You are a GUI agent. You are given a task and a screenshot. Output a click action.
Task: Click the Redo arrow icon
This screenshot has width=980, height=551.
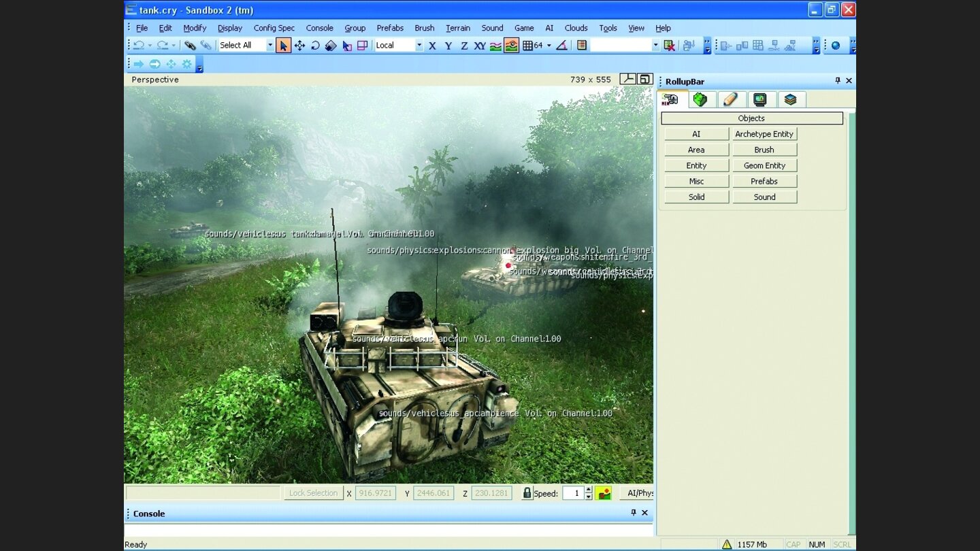click(x=162, y=46)
